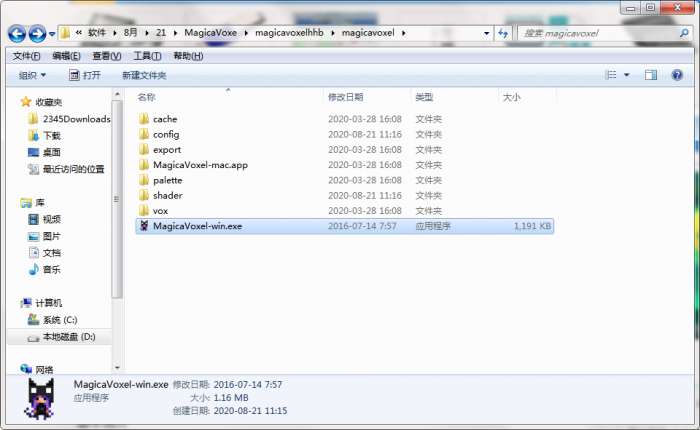Sort by the 类型 column header
The width and height of the screenshot is (700, 430).
(424, 97)
